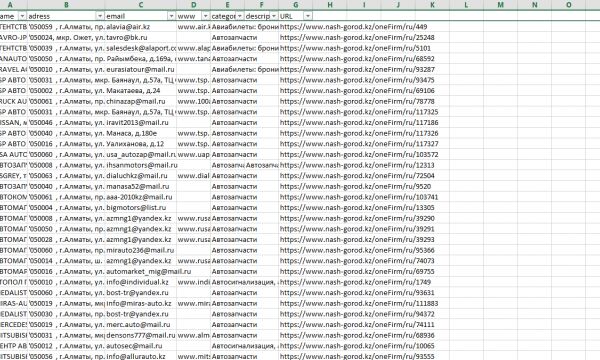This screenshot has width=600, height=360.
Task: Select the URL cell ending in /ru/25248
Action: (x=296, y=37)
